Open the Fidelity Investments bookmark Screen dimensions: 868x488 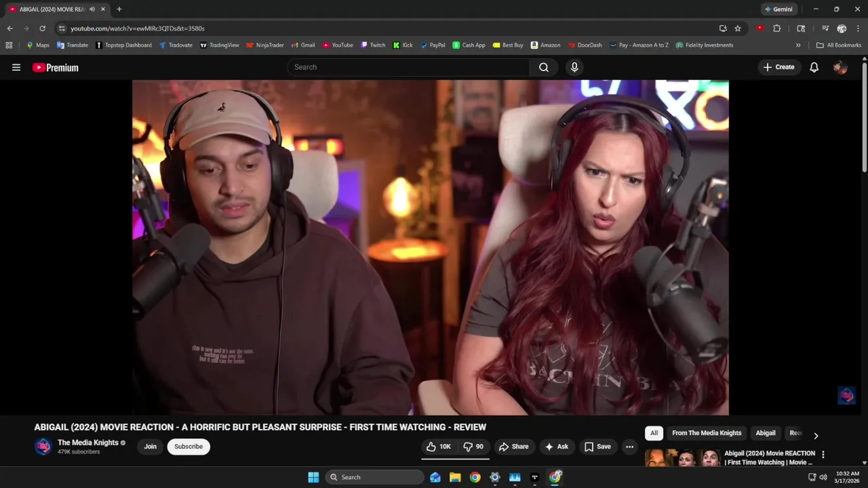click(x=704, y=45)
